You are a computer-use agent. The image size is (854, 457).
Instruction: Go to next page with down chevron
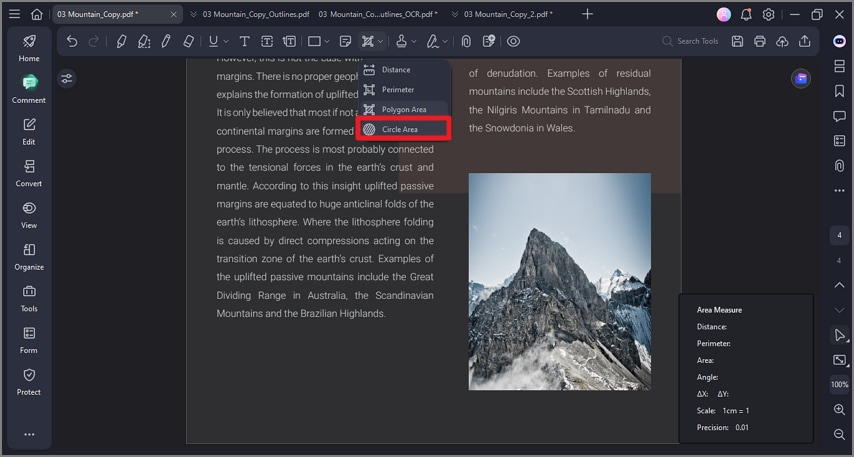pyautogui.click(x=839, y=310)
